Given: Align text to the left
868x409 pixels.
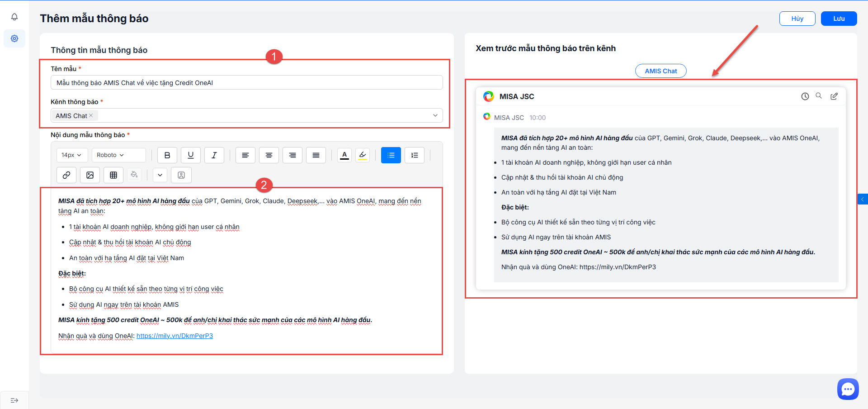Looking at the screenshot, I should [x=245, y=155].
